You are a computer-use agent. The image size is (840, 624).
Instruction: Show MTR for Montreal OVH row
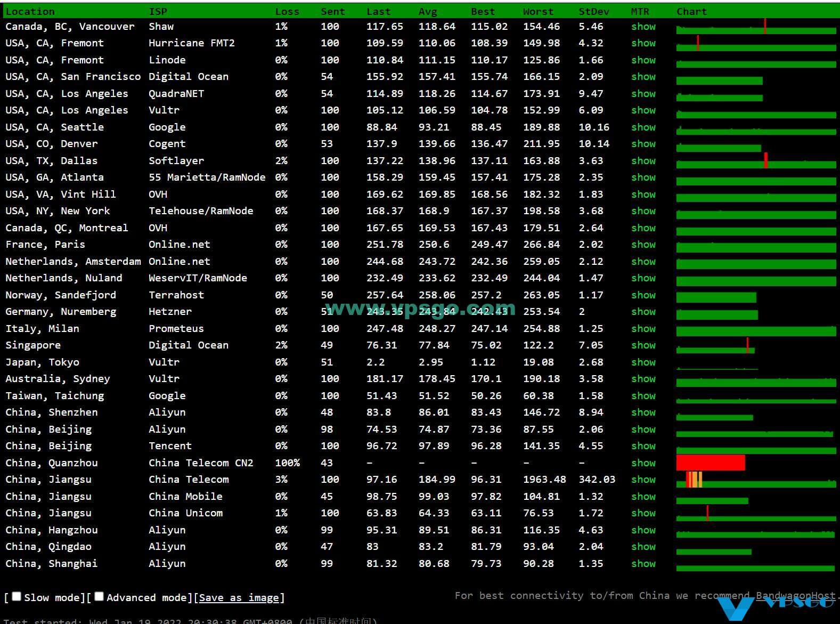643,228
